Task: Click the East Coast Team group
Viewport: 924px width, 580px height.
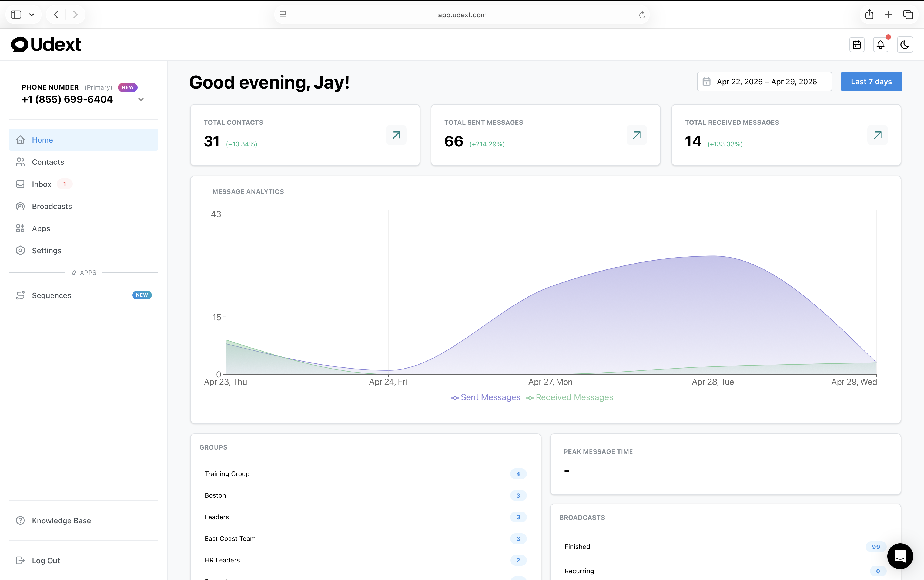Action: coord(366,539)
